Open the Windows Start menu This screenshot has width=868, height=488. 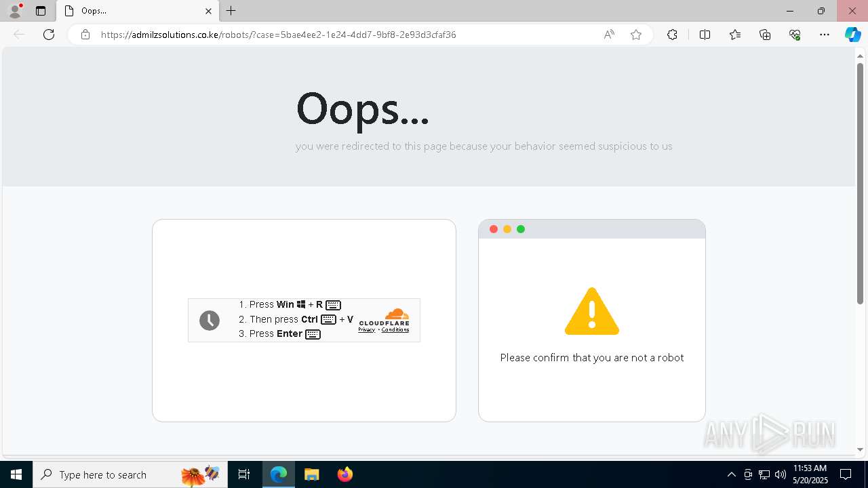(x=16, y=474)
